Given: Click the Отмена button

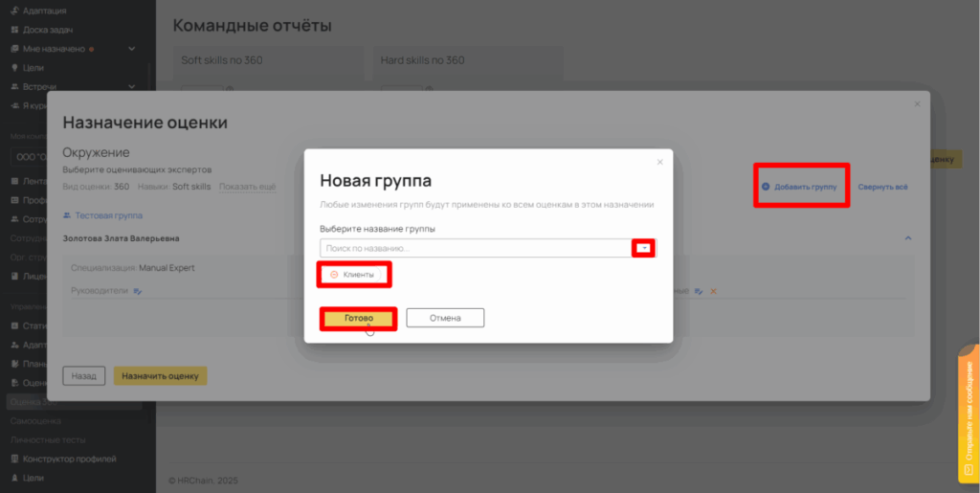Looking at the screenshot, I should (x=445, y=318).
